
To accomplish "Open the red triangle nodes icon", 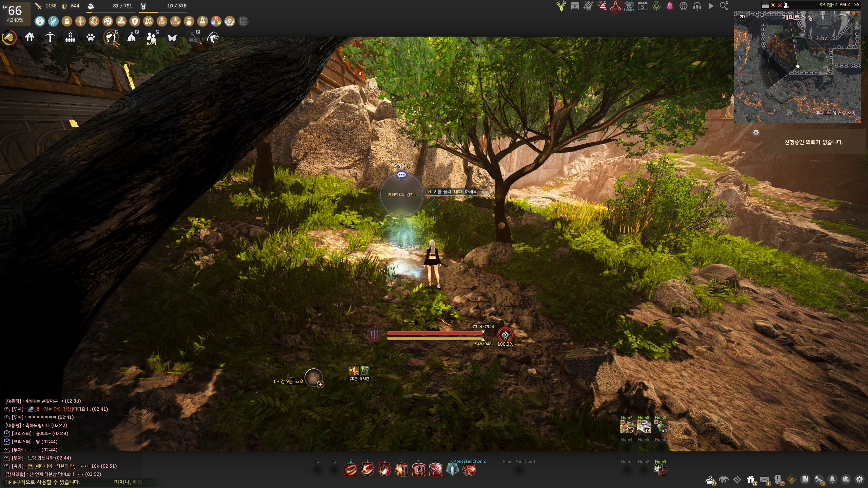I will tap(615, 6).
